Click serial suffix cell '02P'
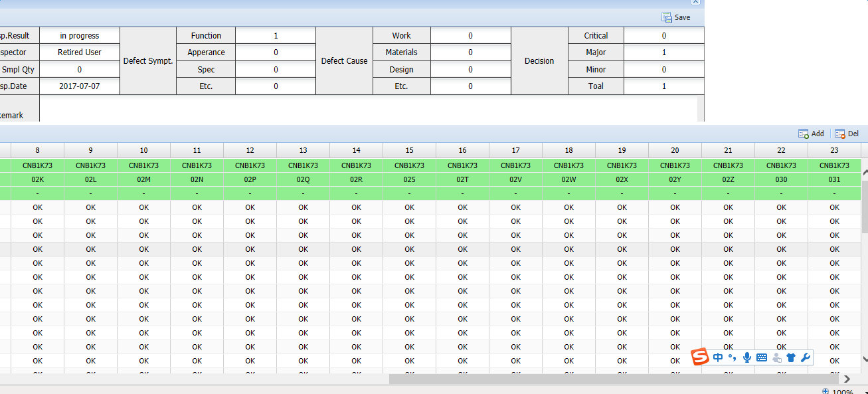Viewport: 868px width, 394px height. coord(250,179)
